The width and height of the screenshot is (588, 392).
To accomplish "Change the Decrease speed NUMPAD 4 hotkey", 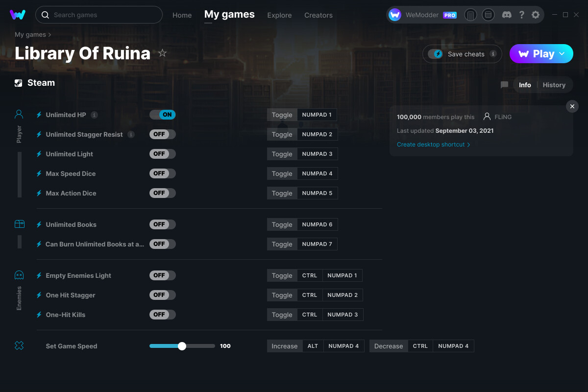I will coord(453,346).
